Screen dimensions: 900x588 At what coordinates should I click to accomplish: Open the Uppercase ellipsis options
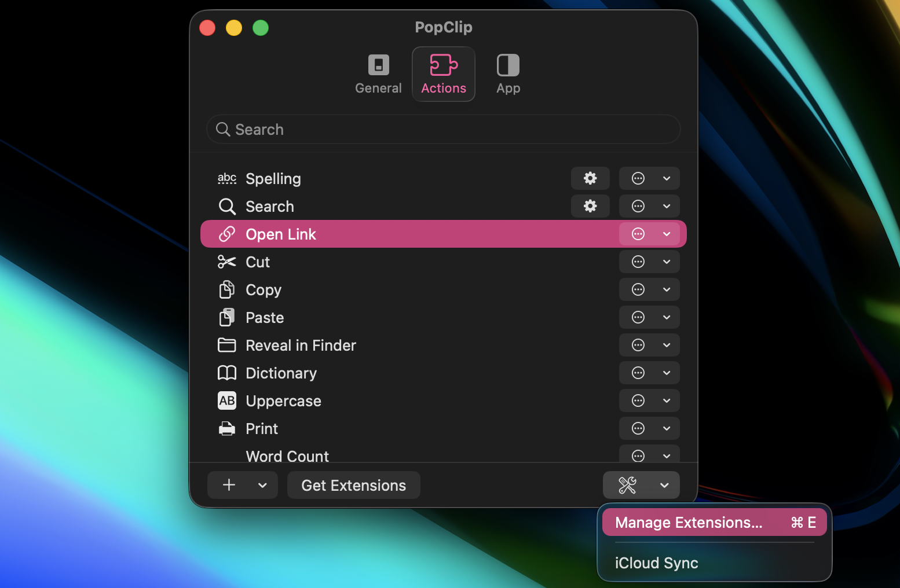point(638,400)
